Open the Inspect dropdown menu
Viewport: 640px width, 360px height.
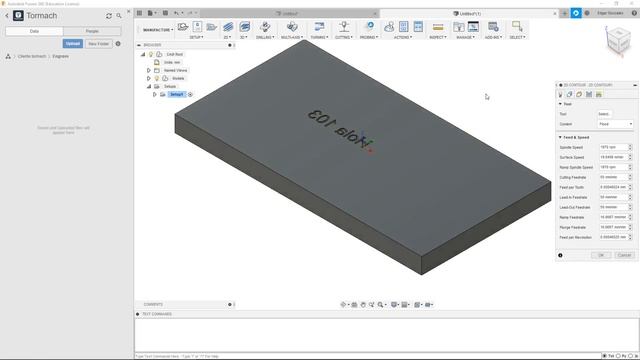pos(438,37)
